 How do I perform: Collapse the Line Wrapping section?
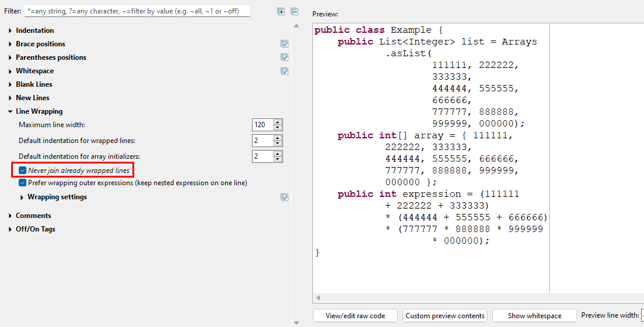[11, 111]
